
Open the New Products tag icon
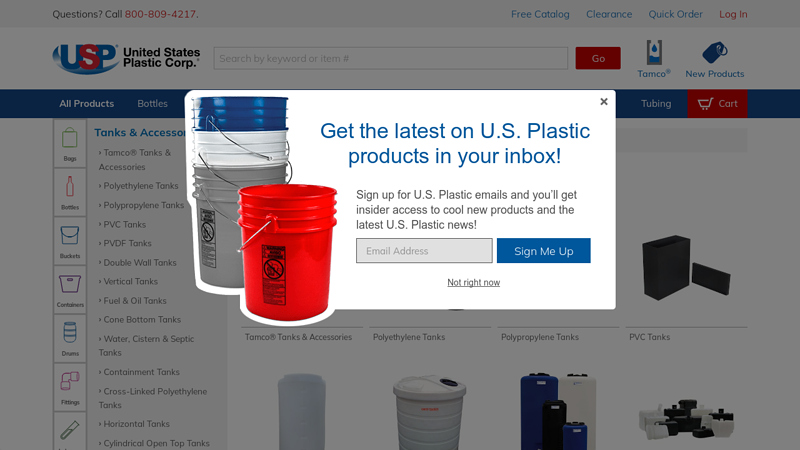714,60
